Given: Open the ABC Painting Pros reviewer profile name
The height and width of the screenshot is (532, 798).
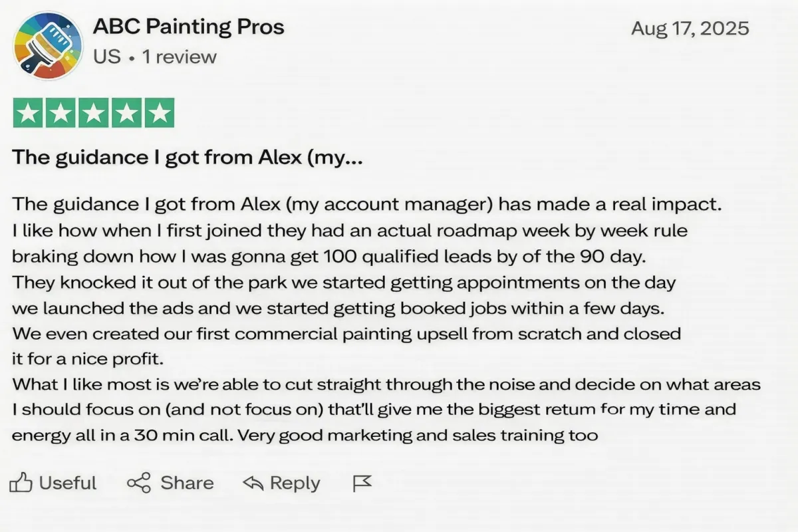Looking at the screenshot, I should tap(188, 27).
